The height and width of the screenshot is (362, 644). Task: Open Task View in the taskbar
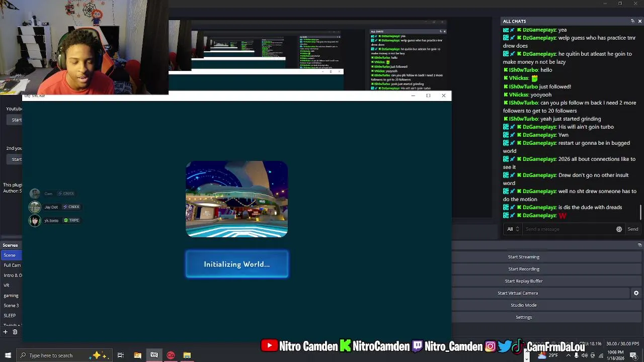(121, 355)
